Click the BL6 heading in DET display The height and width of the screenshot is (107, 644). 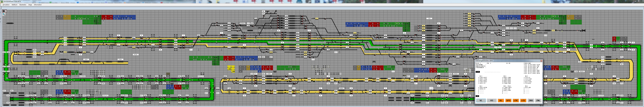[x=526, y=86]
